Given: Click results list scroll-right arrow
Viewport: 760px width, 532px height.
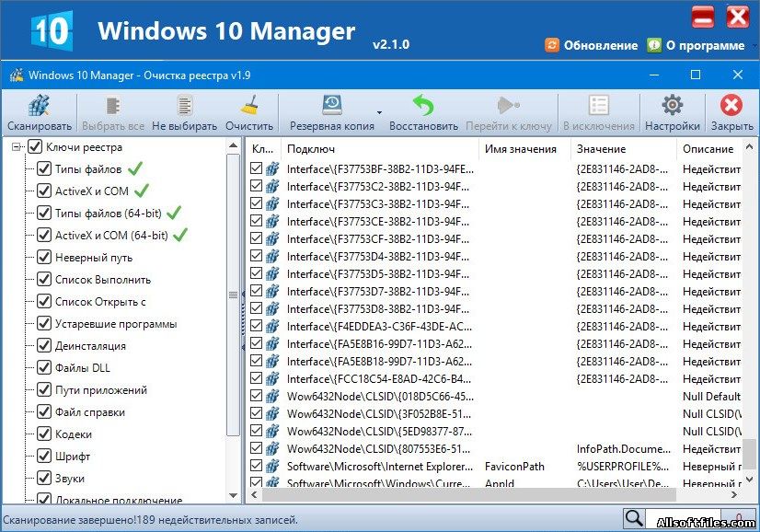Looking at the screenshot, I should [x=734, y=494].
